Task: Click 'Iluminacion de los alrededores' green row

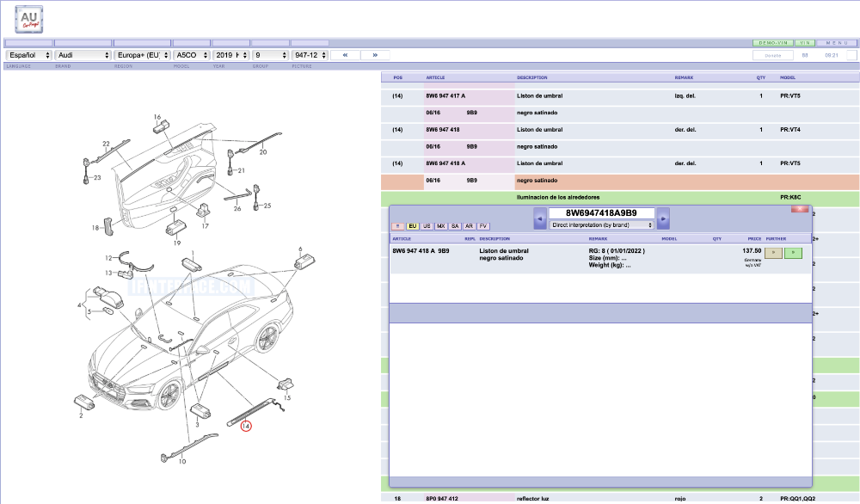Action: tap(620, 198)
